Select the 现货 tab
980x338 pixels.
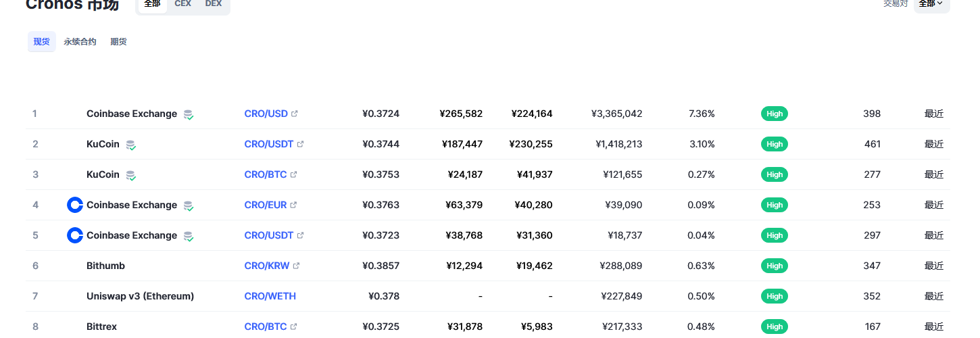[x=42, y=42]
